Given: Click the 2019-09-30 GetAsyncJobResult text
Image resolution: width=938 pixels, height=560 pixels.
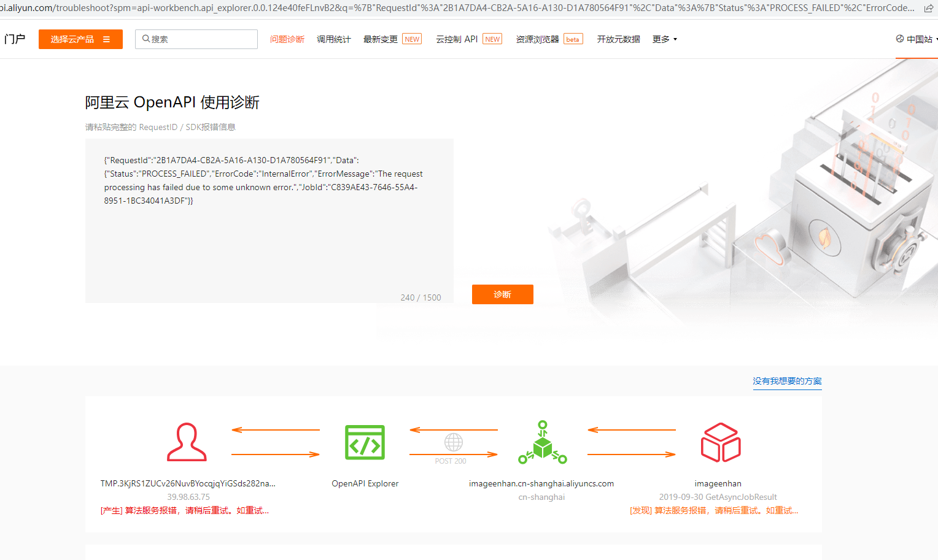Looking at the screenshot, I should tap(718, 497).
